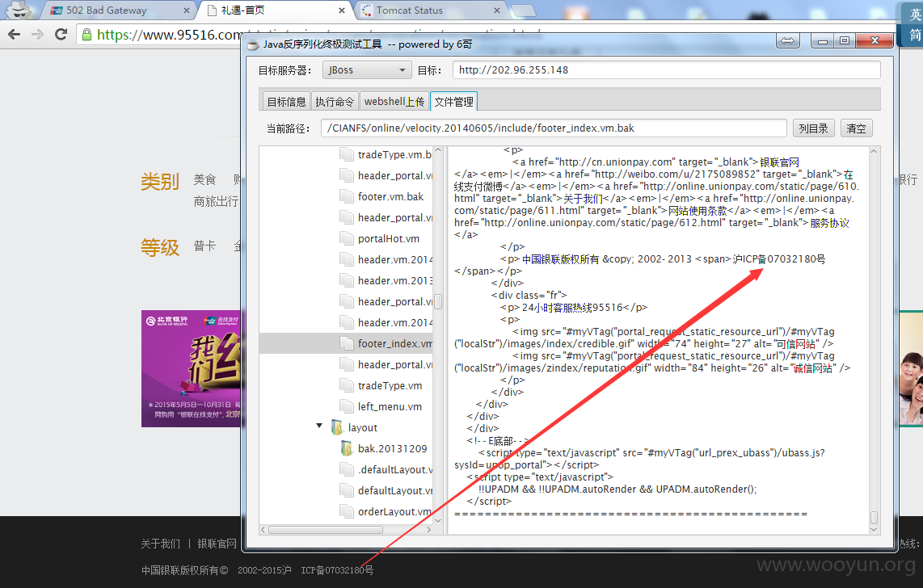Click tradeType.vm file icon
The height and width of the screenshot is (588, 923).
pos(347,386)
